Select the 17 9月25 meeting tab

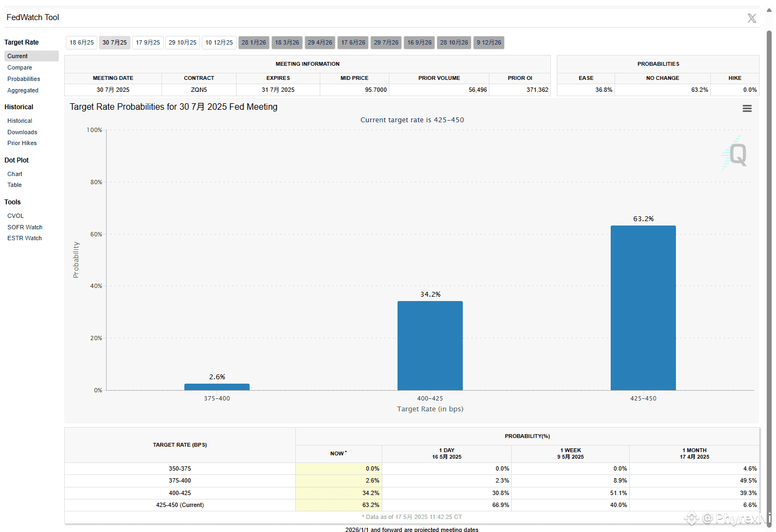coord(148,42)
